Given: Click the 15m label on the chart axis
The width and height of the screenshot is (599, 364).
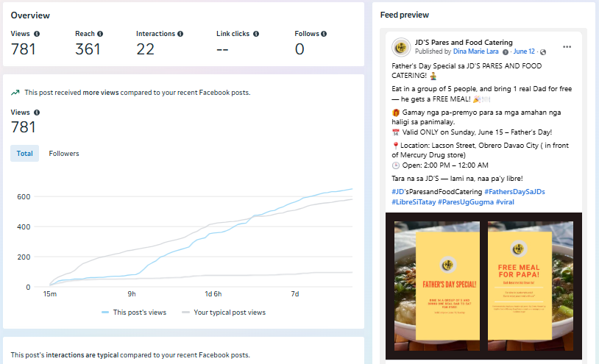Looking at the screenshot, I should (49, 294).
